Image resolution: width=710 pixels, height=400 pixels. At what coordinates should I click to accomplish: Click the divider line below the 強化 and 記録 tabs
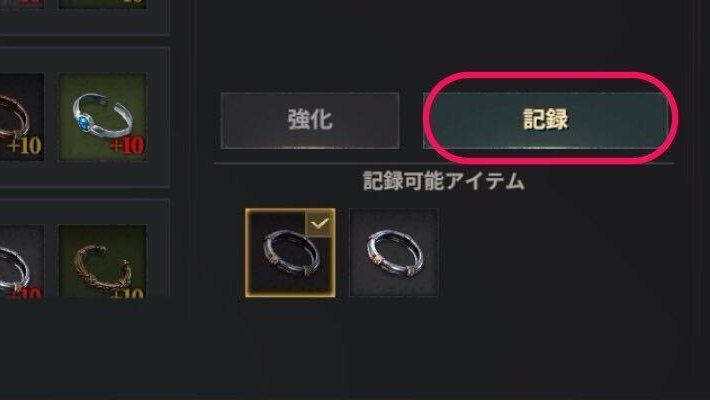[444, 163]
